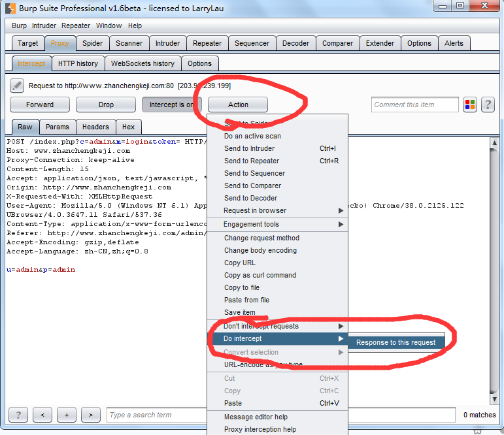This screenshot has height=435, width=504.
Task: Choose Send to Intruder menu entry
Action: [x=278, y=148]
